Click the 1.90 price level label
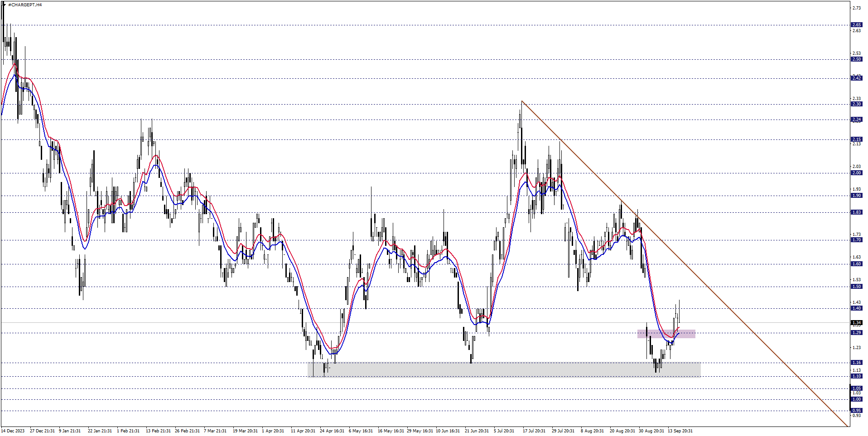 (x=857, y=196)
